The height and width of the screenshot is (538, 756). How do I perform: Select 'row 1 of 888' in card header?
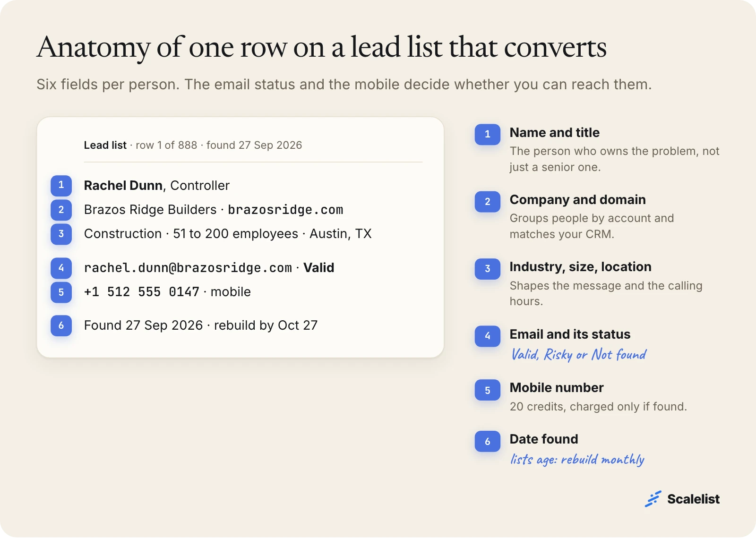coord(166,145)
